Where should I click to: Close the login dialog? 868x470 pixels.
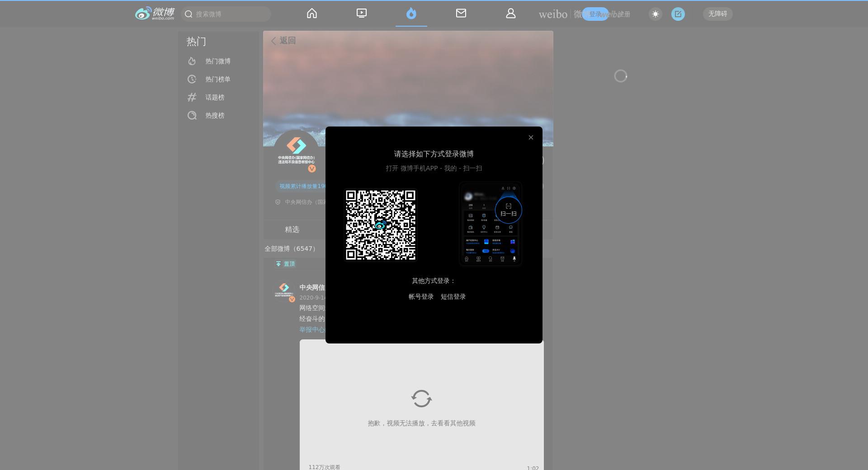pyautogui.click(x=531, y=137)
